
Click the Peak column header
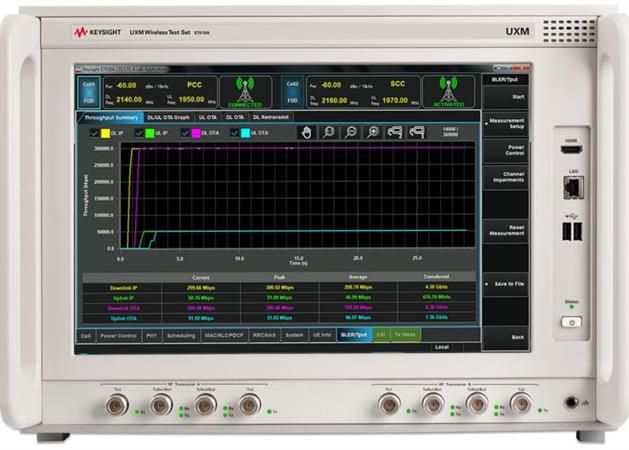point(280,277)
